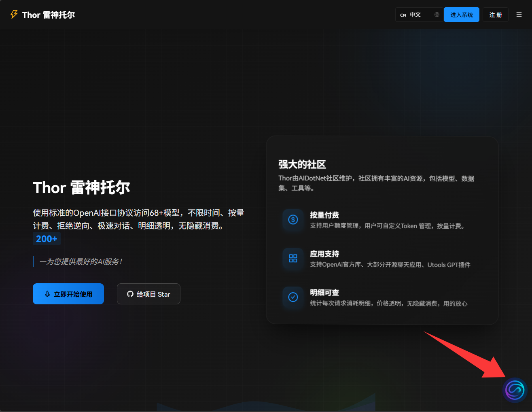Click the 给项目 Star GitHub button
Image resolution: width=532 pixels, height=412 pixels.
tap(148, 294)
